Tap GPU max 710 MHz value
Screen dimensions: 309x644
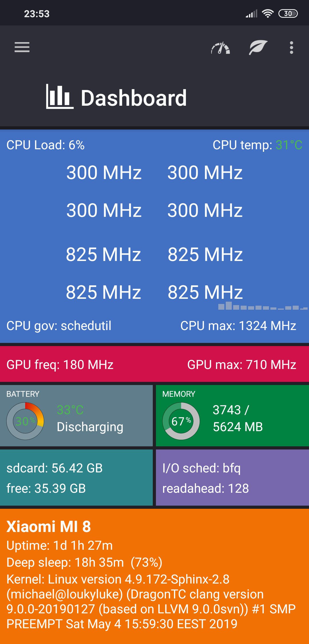pos(241,365)
